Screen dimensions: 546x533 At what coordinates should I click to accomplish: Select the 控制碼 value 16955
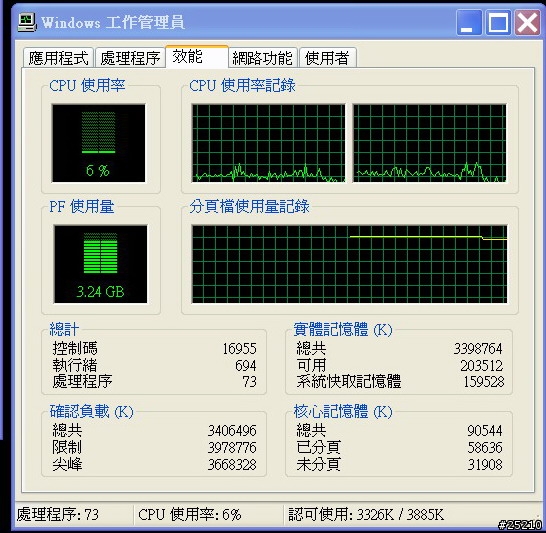[239, 348]
